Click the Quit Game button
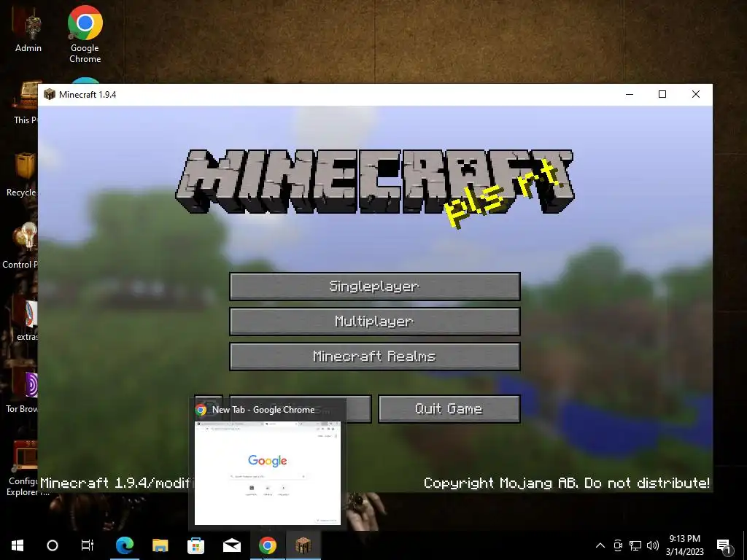The width and height of the screenshot is (747, 560). click(x=449, y=409)
